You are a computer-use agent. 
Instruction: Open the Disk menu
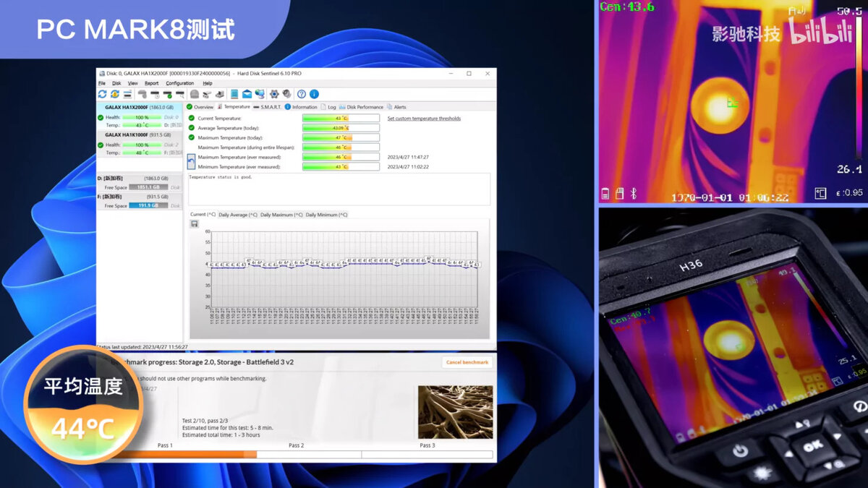click(x=116, y=83)
